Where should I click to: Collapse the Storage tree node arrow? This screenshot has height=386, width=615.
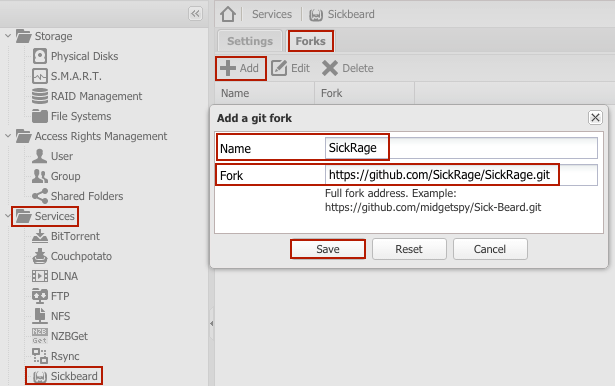[7, 36]
